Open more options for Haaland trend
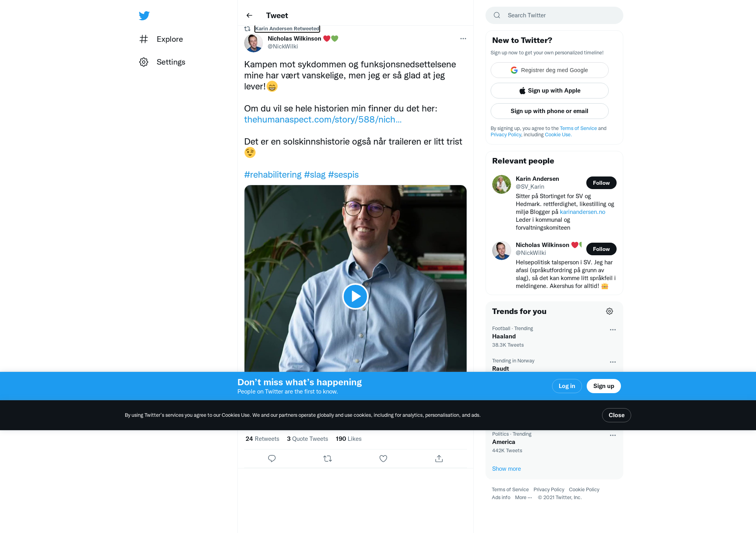Screen dimensions: 756x533 [613, 330]
